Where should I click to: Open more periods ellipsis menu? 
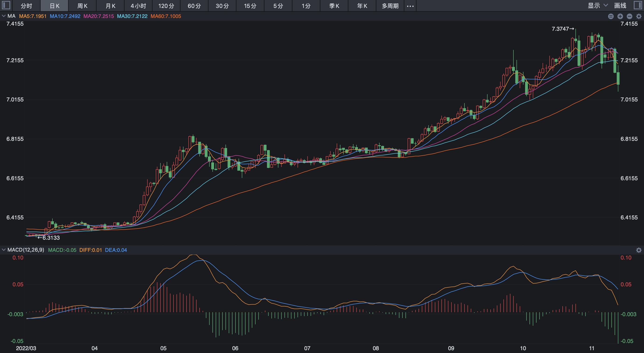point(410,6)
